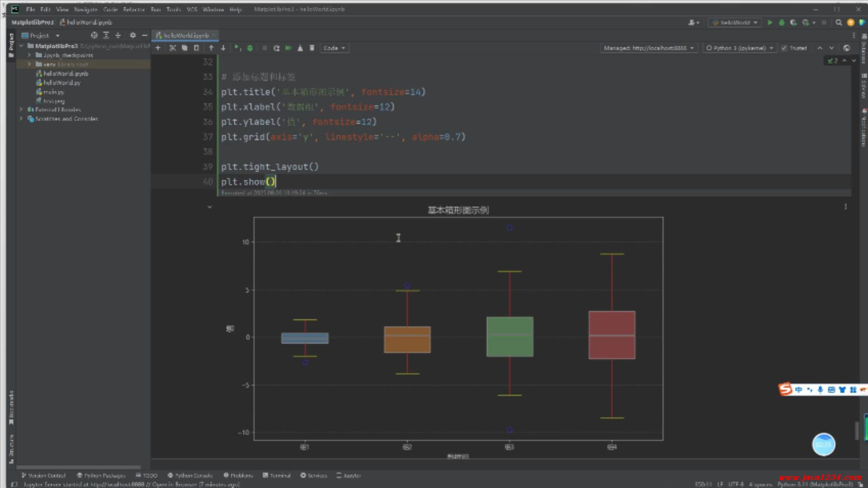Run all cells in the notebook

point(288,48)
